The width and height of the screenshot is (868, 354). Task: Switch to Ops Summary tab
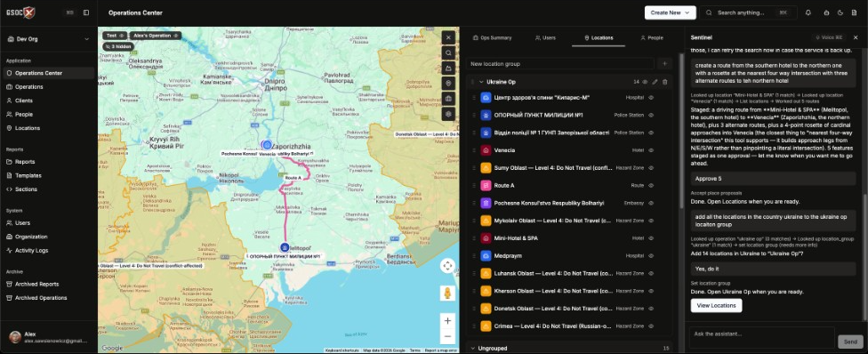coord(492,37)
